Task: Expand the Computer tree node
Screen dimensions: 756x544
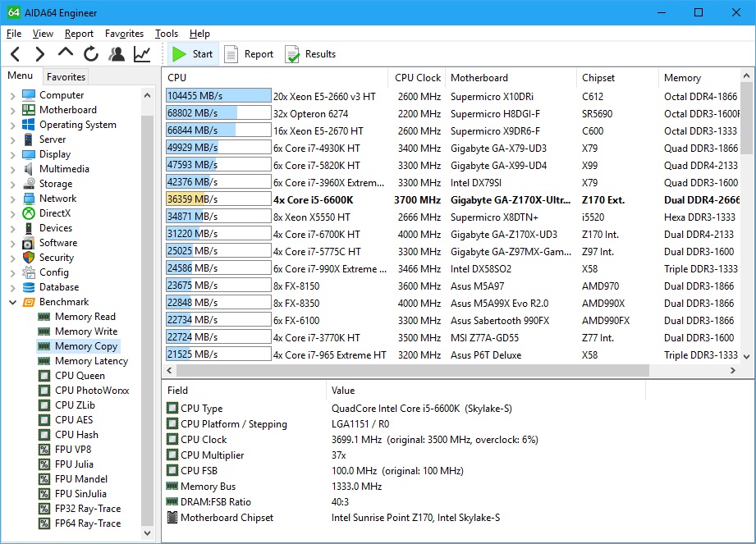Action: (x=12, y=95)
